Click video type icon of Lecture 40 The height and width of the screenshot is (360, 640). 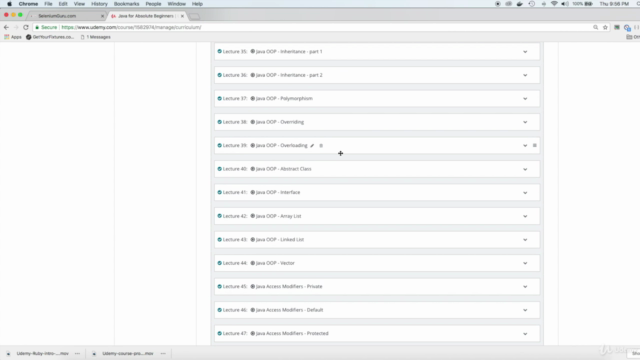click(253, 169)
